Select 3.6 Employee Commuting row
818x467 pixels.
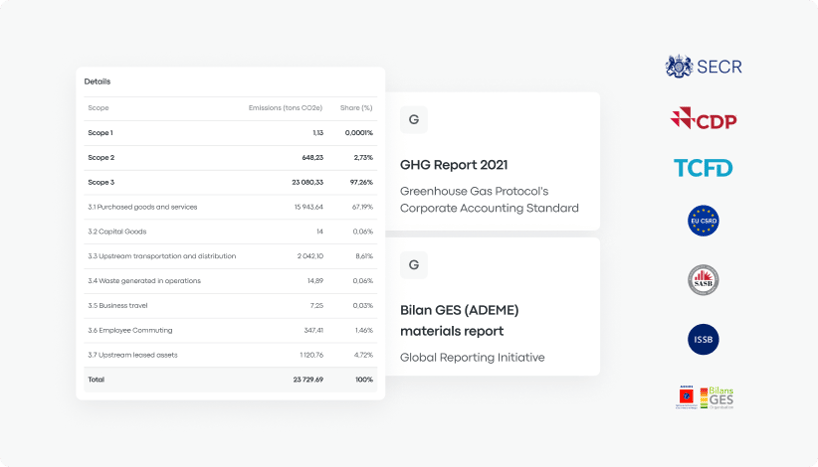click(230, 330)
